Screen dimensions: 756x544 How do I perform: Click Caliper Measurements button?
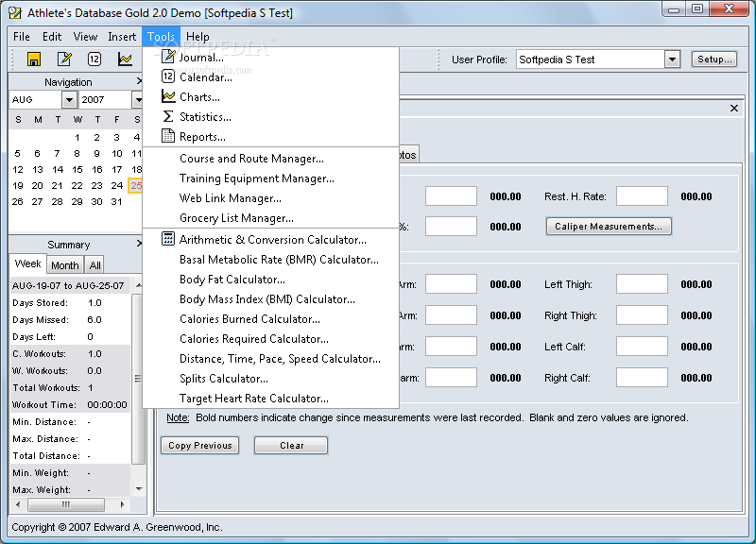(x=609, y=227)
